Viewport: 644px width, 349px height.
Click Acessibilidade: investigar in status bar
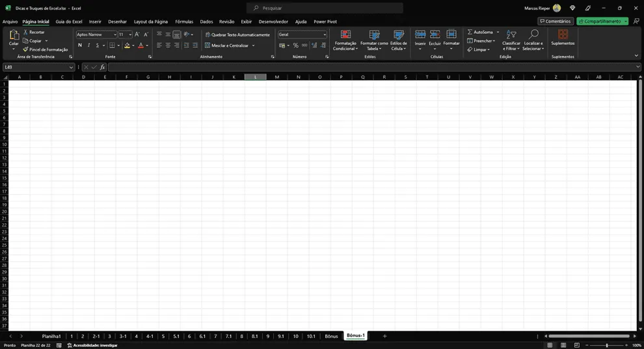pyautogui.click(x=92, y=345)
